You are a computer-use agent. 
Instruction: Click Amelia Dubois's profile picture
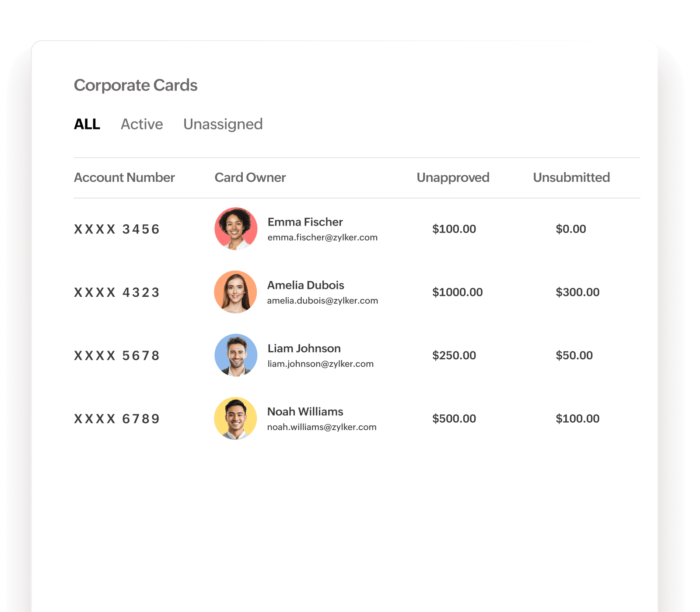point(235,292)
